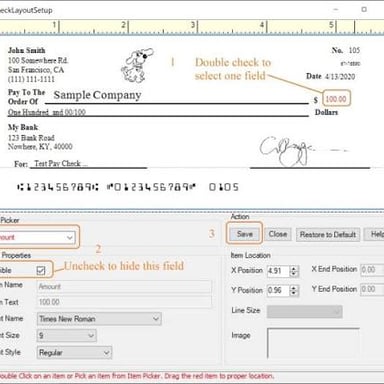Click the X End Position field
The image size is (384, 384).
point(372,270)
